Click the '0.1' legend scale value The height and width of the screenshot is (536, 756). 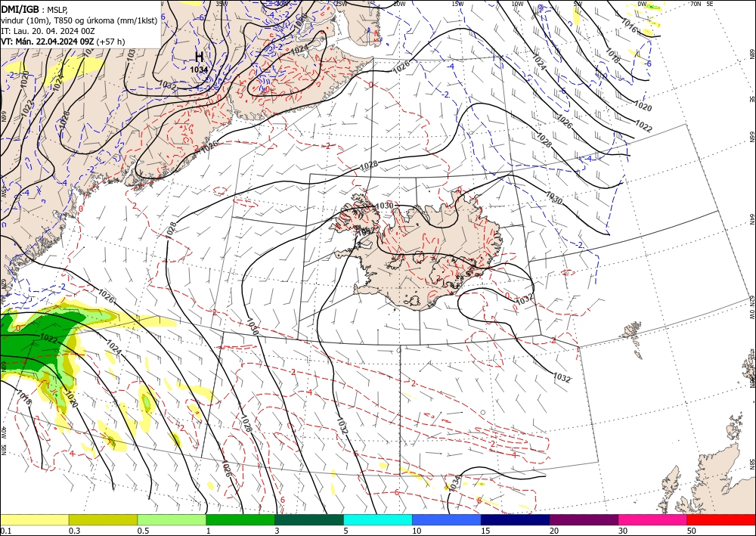tap(5, 531)
